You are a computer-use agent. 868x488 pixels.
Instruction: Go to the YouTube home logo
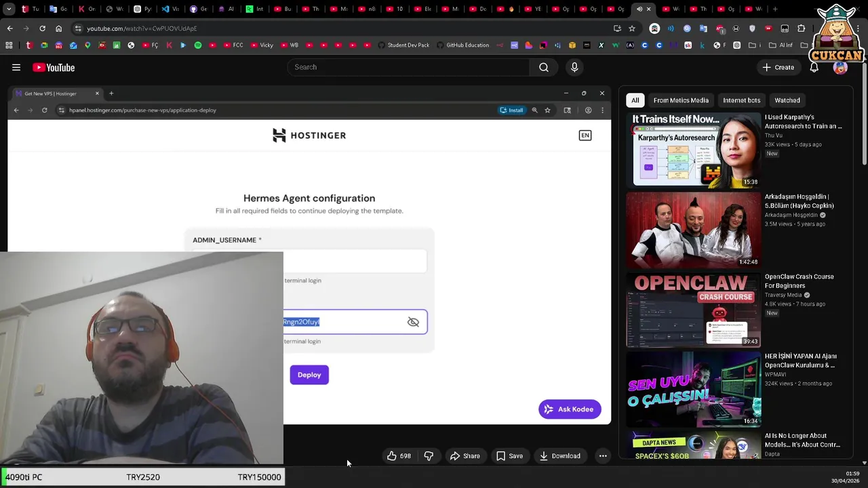[54, 67]
